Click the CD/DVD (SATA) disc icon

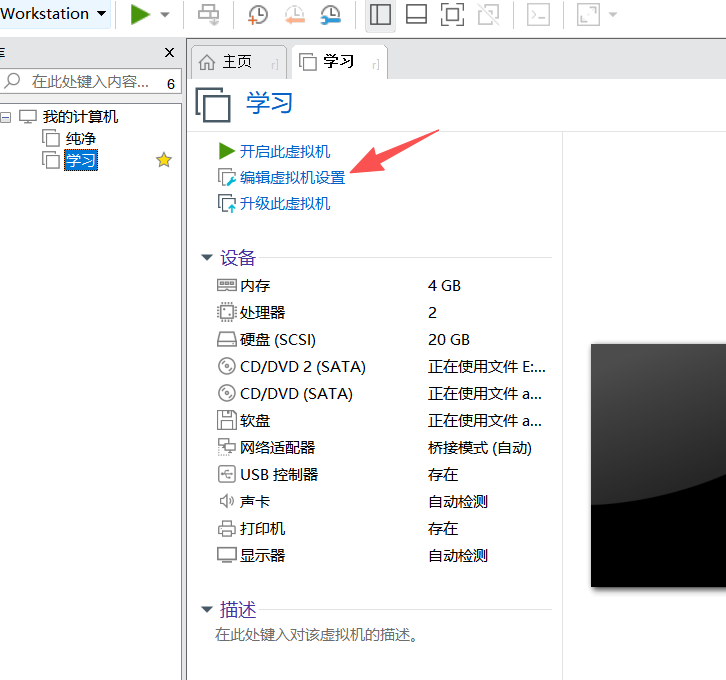227,393
